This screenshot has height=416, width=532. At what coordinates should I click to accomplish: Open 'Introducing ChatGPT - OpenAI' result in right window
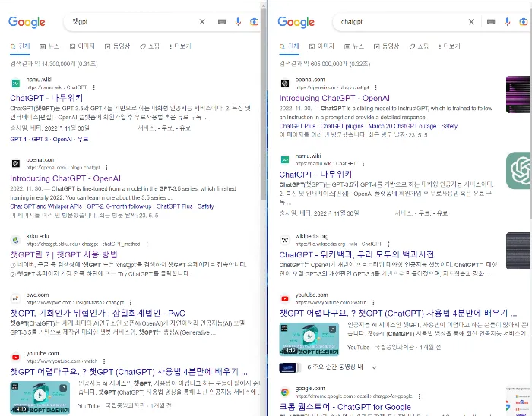[334, 98]
